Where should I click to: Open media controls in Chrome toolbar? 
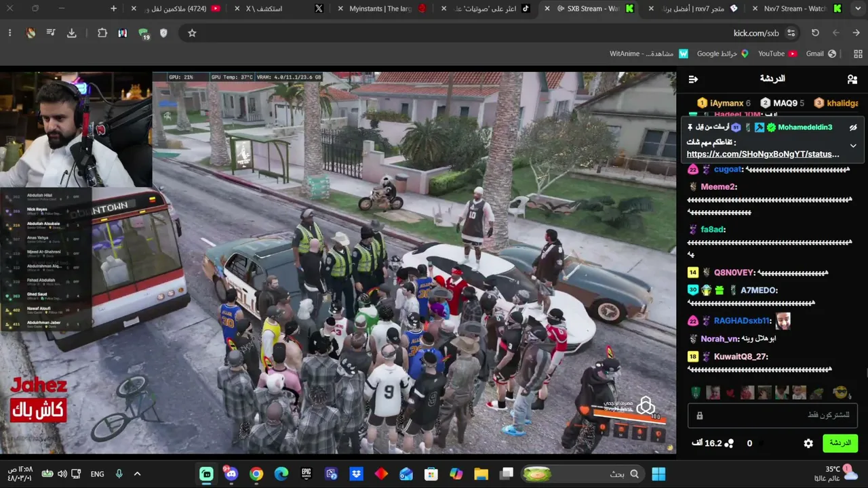tap(51, 33)
